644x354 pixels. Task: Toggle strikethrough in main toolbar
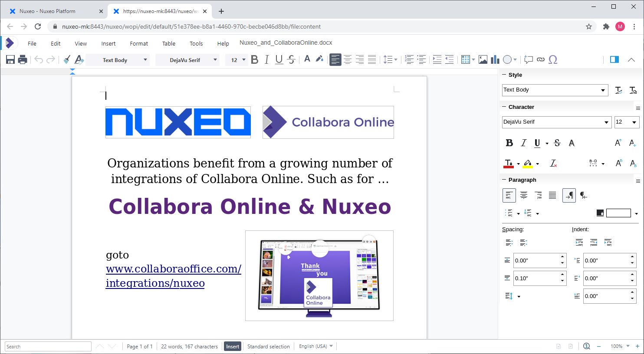pyautogui.click(x=292, y=60)
